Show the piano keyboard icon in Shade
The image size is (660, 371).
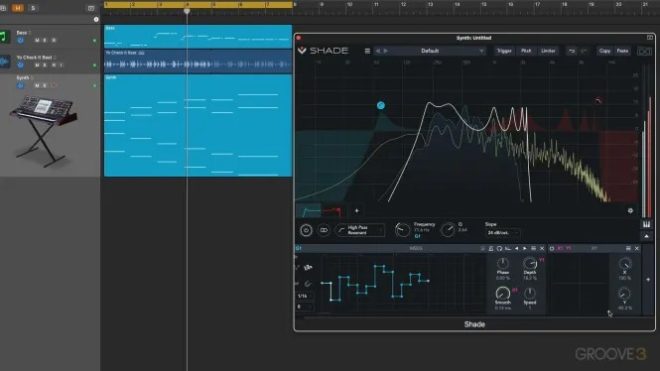click(x=647, y=224)
